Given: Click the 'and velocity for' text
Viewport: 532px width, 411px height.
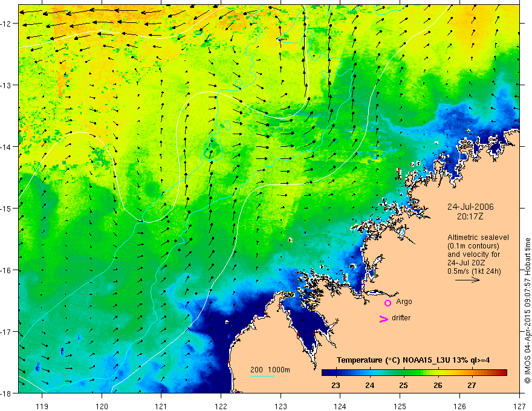Looking at the screenshot, I should [x=473, y=254].
